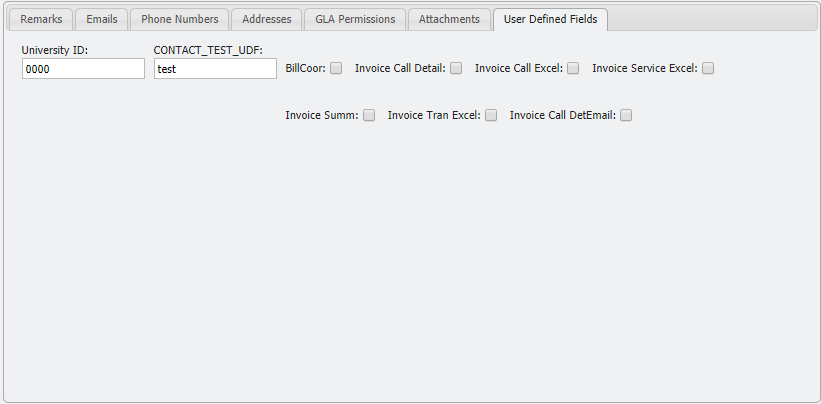This screenshot has width=821, height=404.
Task: Go to the Phone Numbers tab
Action: (179, 19)
